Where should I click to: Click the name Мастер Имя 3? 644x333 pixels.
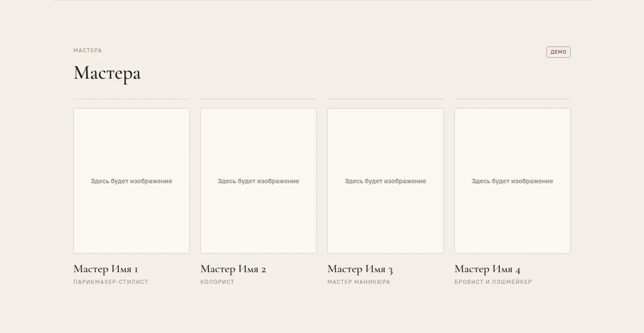(360, 269)
